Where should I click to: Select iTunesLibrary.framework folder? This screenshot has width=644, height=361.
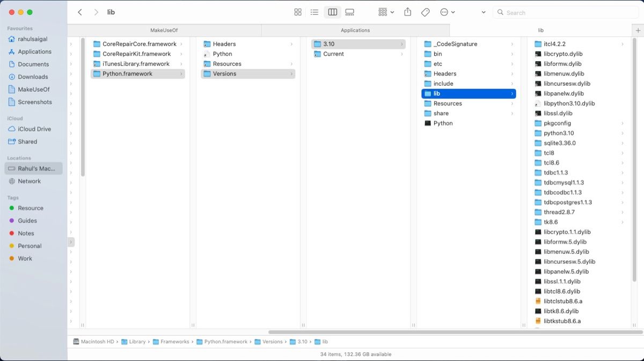pos(138,64)
